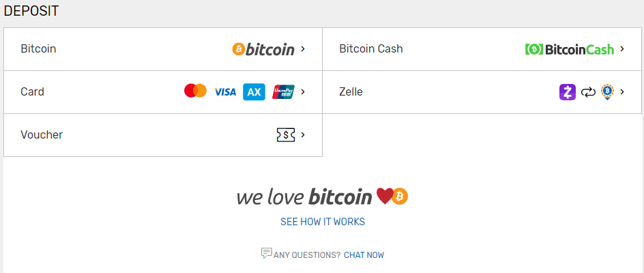
Task: Click the VISA card icon
Action: click(225, 92)
